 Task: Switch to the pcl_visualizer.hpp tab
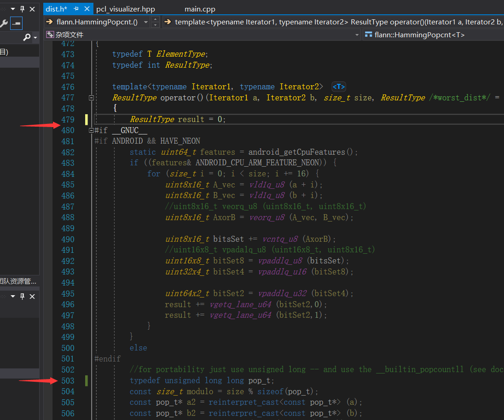click(125, 9)
